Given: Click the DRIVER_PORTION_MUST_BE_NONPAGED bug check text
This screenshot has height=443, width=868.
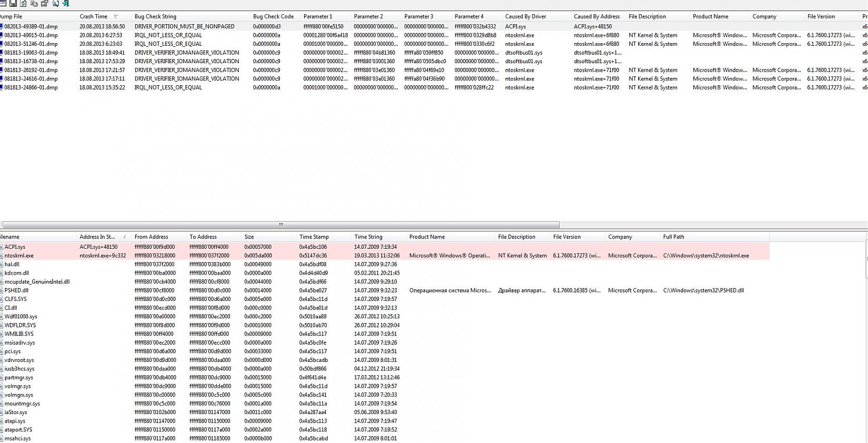Looking at the screenshot, I should tap(185, 26).
